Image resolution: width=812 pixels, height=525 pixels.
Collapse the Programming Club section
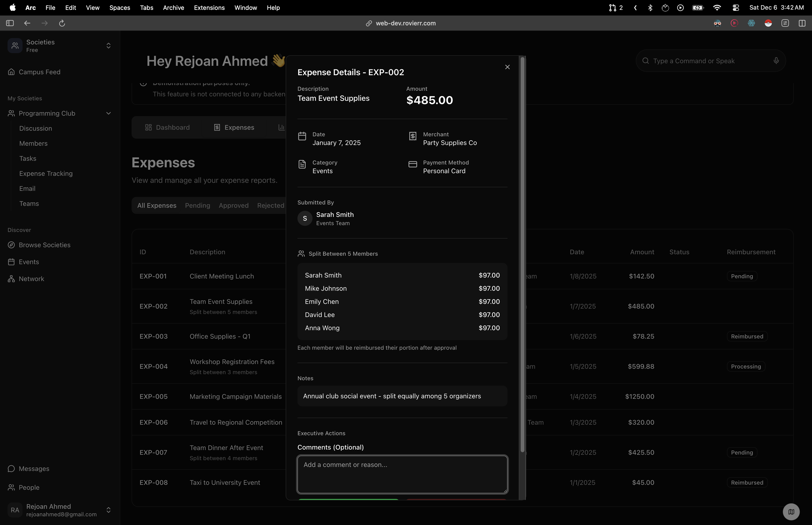click(108, 113)
